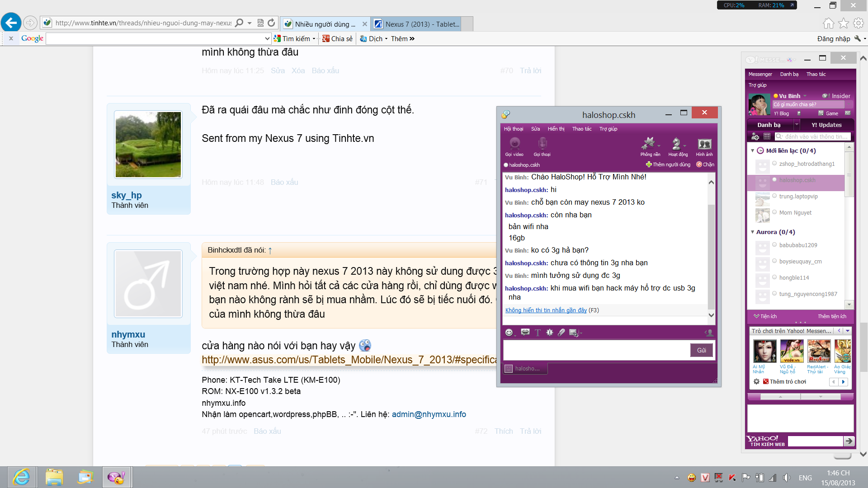Screen dimensions: 868x488
Task: Click the mail envelope icon in Messenger
Action: 848,113
